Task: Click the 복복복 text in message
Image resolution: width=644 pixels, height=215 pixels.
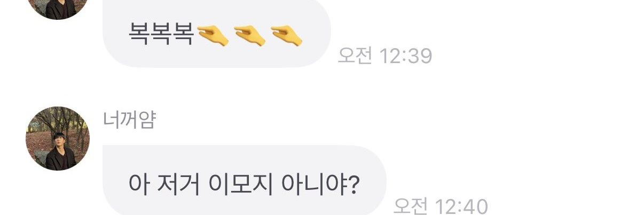Action: click(x=161, y=35)
